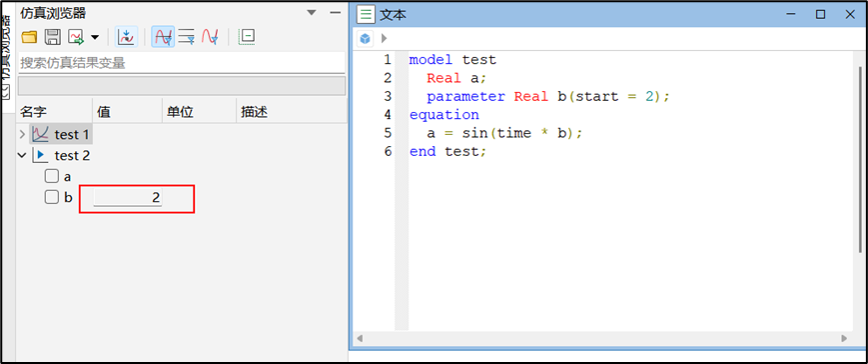Click the test 2 play icon
This screenshot has width=868, height=364.
[x=40, y=156]
